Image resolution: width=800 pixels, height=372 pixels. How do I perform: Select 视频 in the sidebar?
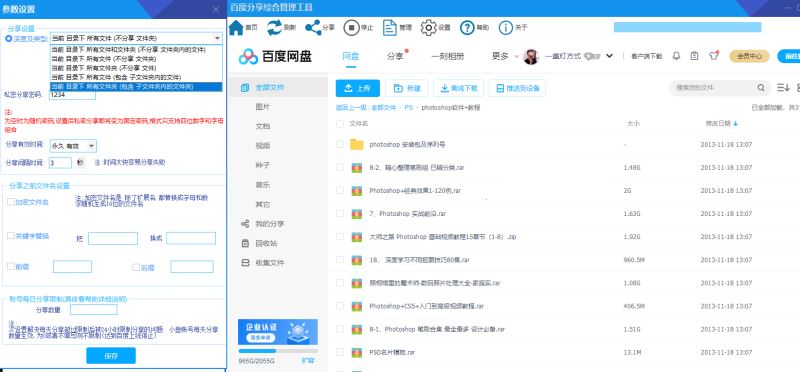(x=263, y=146)
